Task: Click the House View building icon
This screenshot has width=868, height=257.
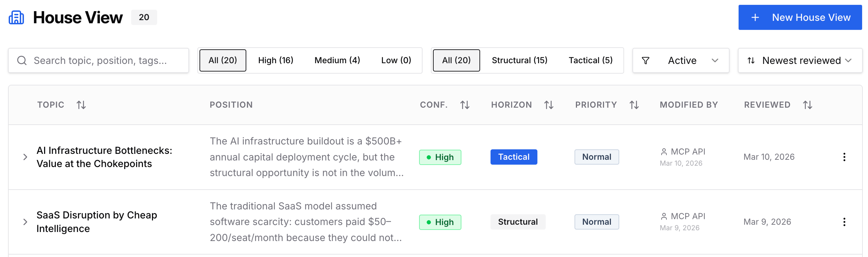Action: (16, 17)
